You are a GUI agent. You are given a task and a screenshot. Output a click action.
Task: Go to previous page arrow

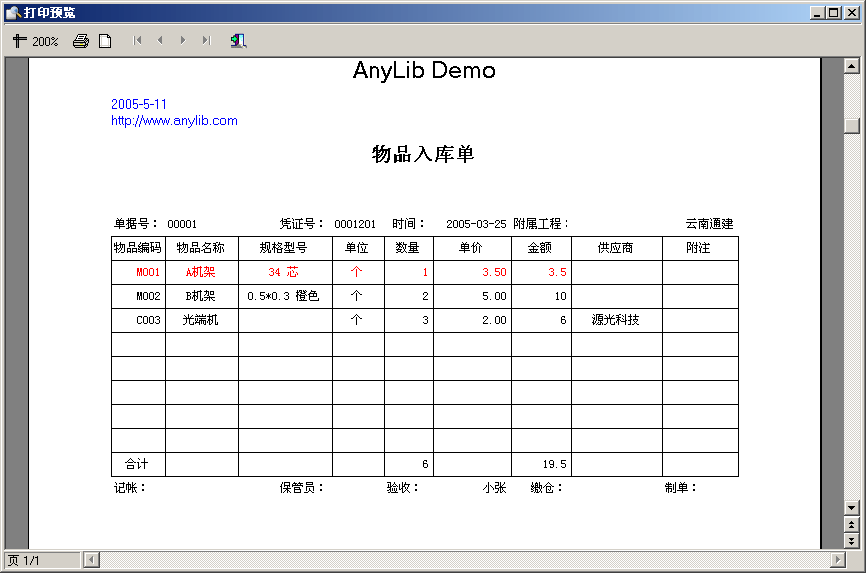click(x=160, y=40)
